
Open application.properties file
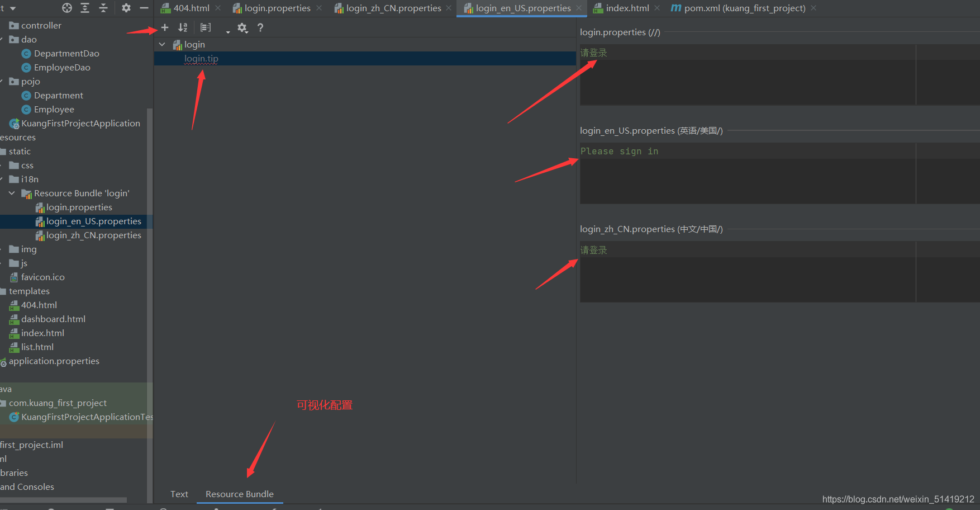coord(54,361)
